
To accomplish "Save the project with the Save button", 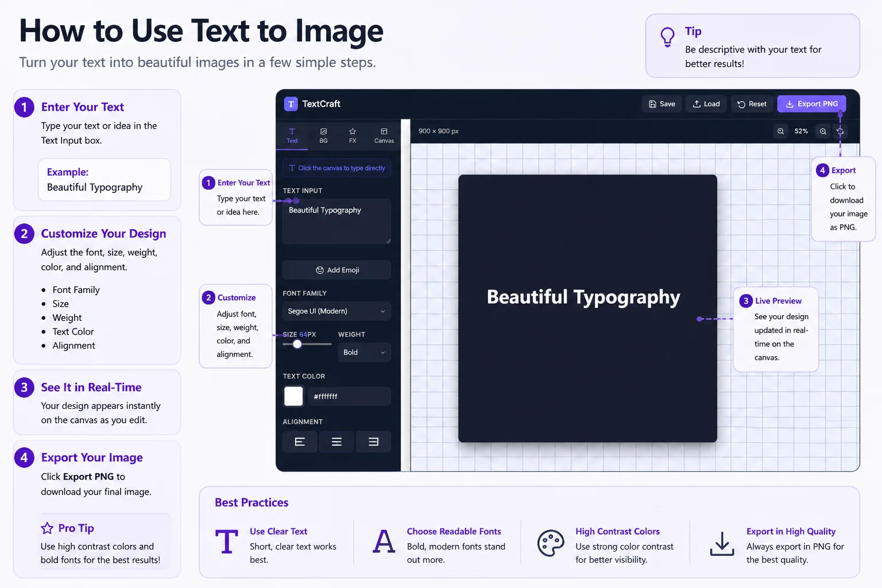I will coord(661,104).
